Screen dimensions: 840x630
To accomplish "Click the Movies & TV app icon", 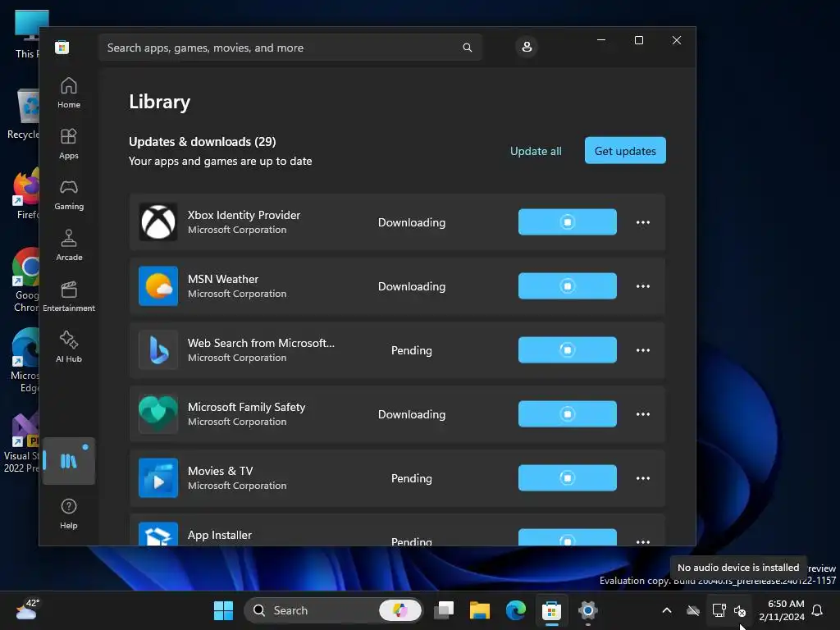I will [x=158, y=478].
